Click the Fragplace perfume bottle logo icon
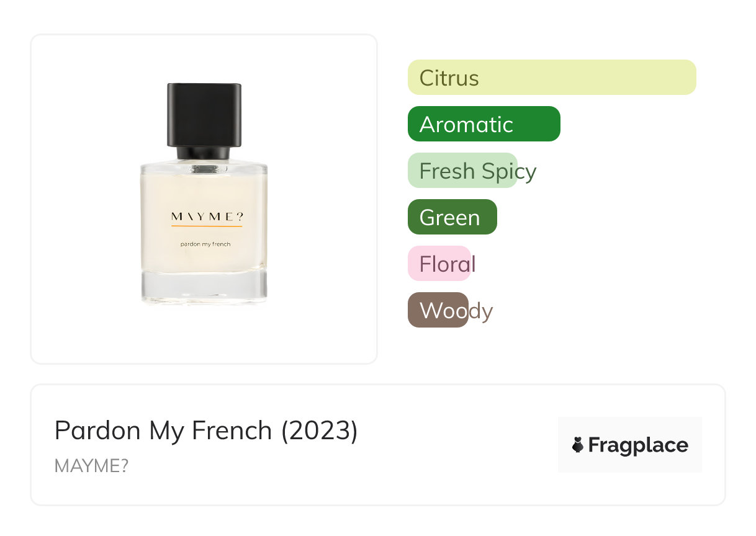 coord(578,445)
